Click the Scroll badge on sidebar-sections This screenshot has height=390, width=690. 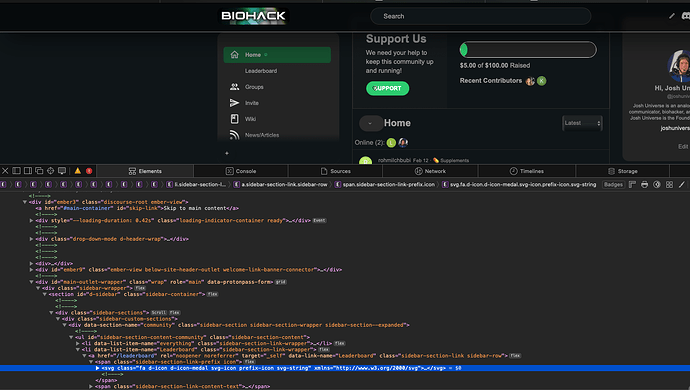159,313
